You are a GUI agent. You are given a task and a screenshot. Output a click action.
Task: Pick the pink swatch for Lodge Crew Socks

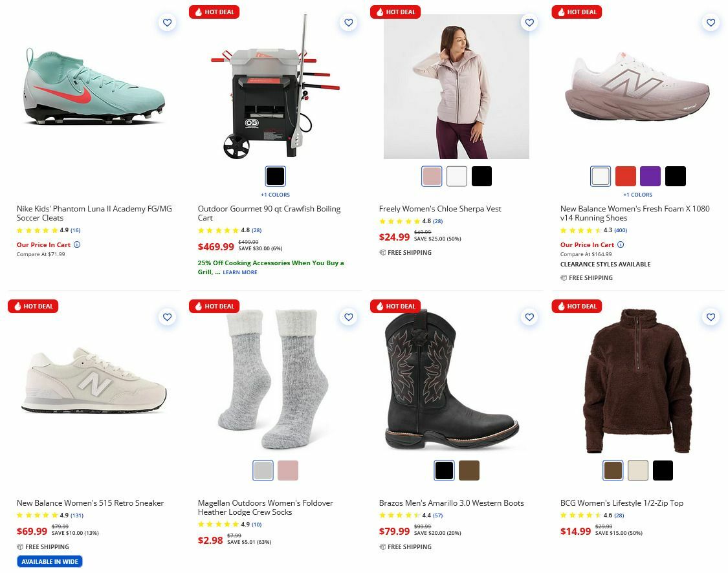click(x=287, y=470)
